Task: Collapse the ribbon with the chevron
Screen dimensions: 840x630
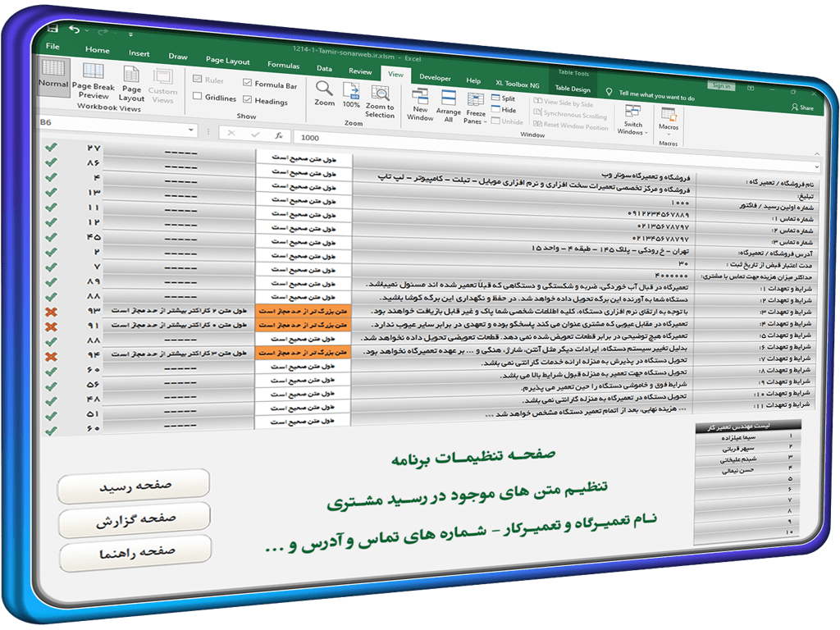Action: [817, 153]
